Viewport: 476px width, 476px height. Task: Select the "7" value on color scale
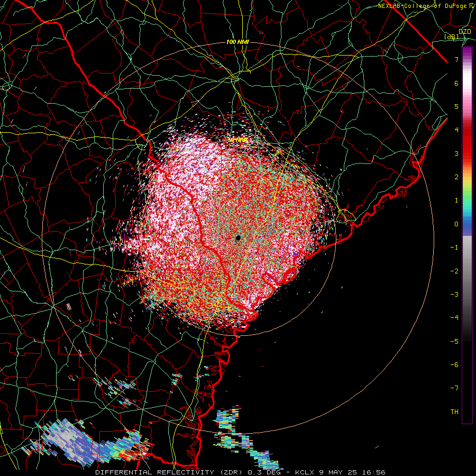coord(456,59)
